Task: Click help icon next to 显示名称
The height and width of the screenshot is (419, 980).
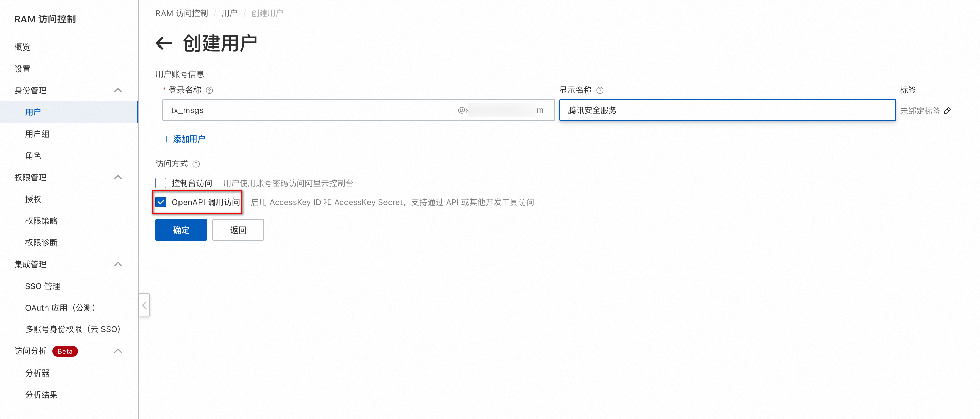Action: pyautogui.click(x=600, y=90)
